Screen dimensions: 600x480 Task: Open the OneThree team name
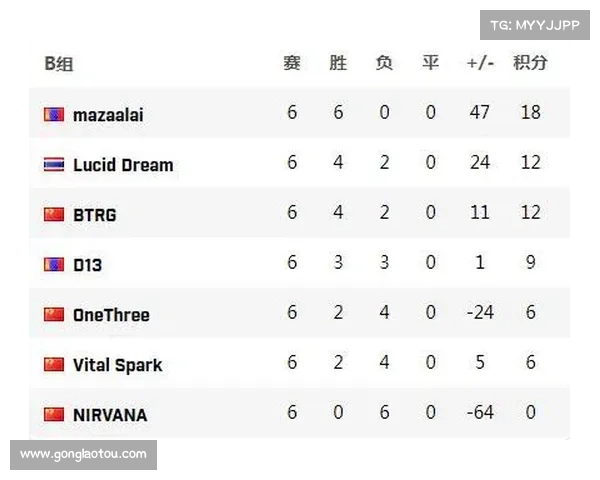tap(111, 315)
